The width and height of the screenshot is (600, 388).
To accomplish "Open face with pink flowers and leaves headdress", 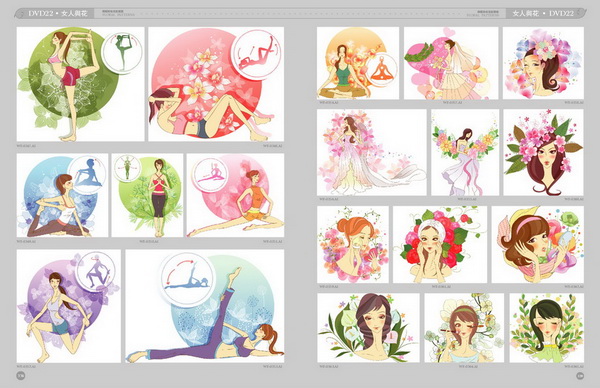I will pos(544,152).
